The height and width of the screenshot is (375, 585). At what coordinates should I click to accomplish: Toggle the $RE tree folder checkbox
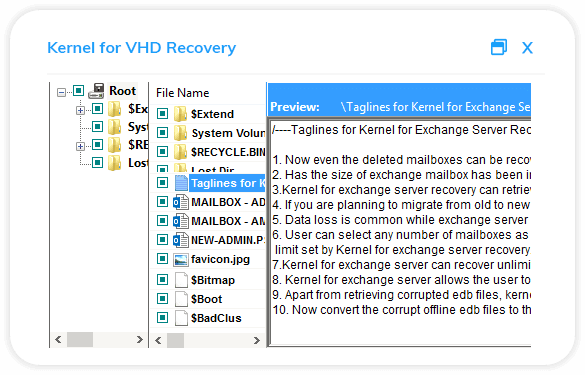97,144
